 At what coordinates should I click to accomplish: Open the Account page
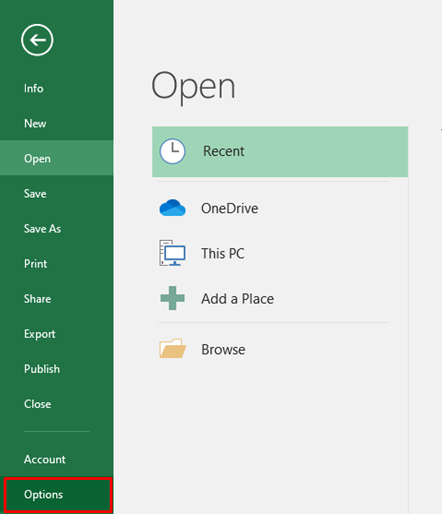(x=57, y=459)
